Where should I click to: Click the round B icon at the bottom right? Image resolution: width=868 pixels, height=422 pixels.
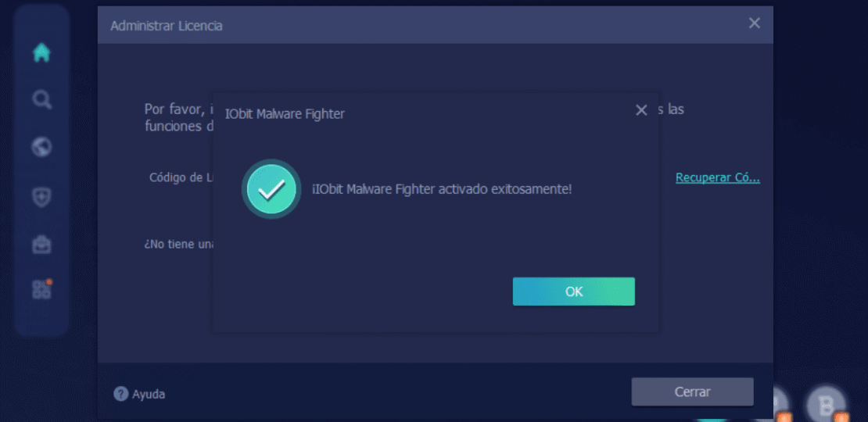[x=826, y=406]
